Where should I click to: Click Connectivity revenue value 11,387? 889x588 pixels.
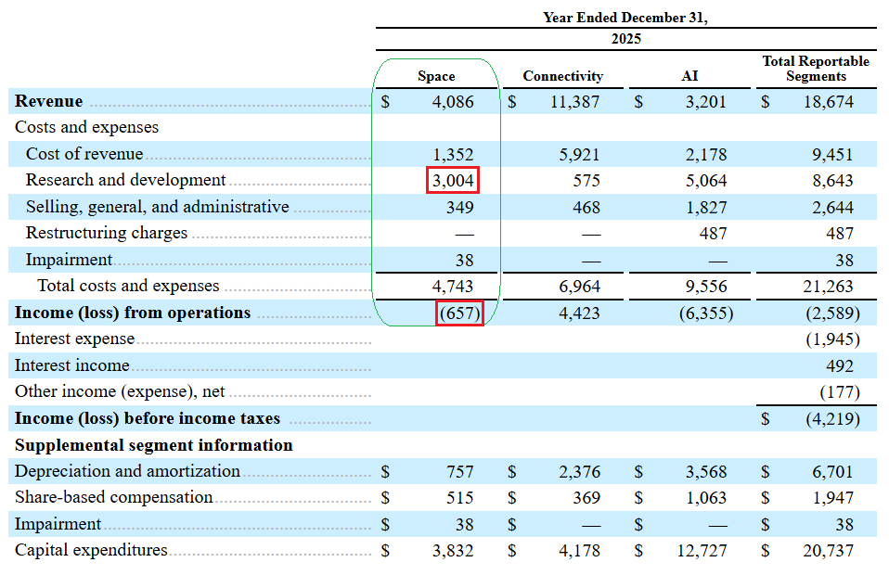(x=574, y=101)
